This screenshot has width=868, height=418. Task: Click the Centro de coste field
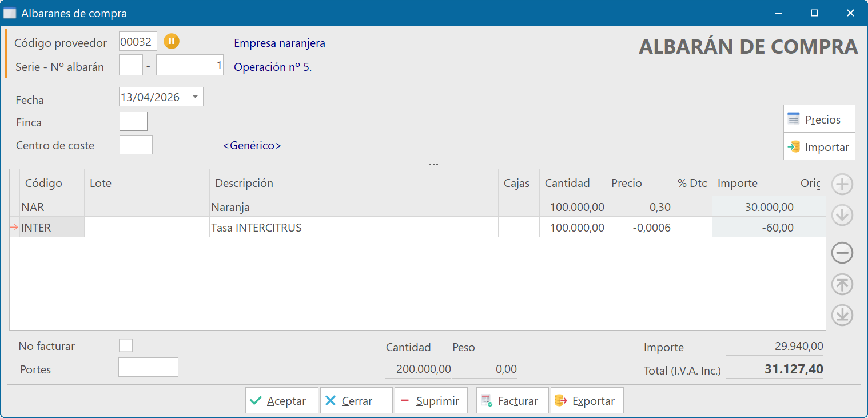click(x=136, y=145)
